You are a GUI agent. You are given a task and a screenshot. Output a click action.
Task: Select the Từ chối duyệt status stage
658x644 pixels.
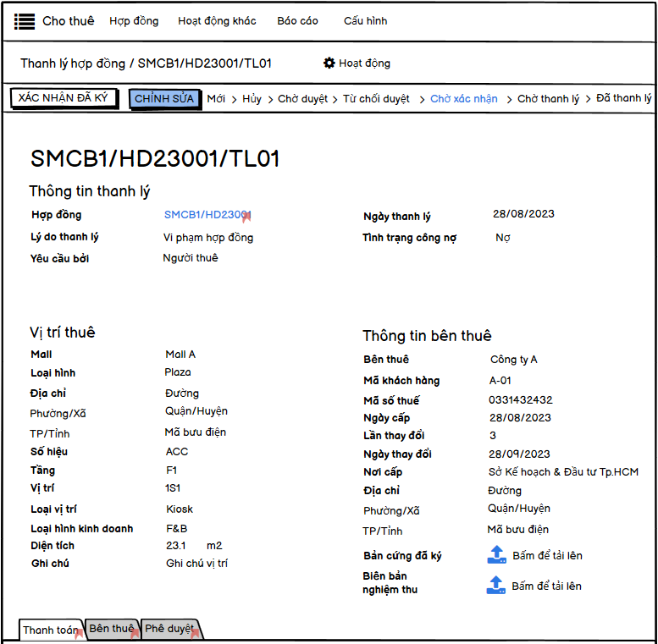point(376,99)
